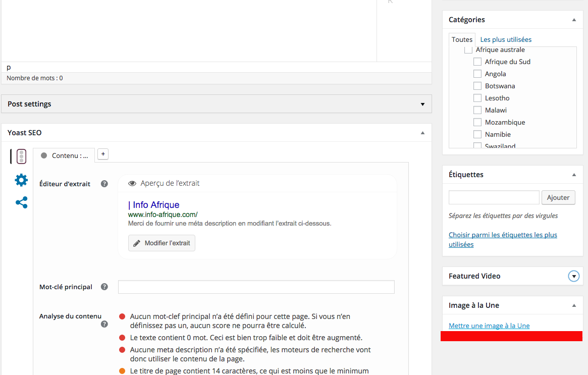Image resolution: width=588 pixels, height=375 pixels.
Task: Click the Mot-clé principal input field
Action: (x=256, y=287)
